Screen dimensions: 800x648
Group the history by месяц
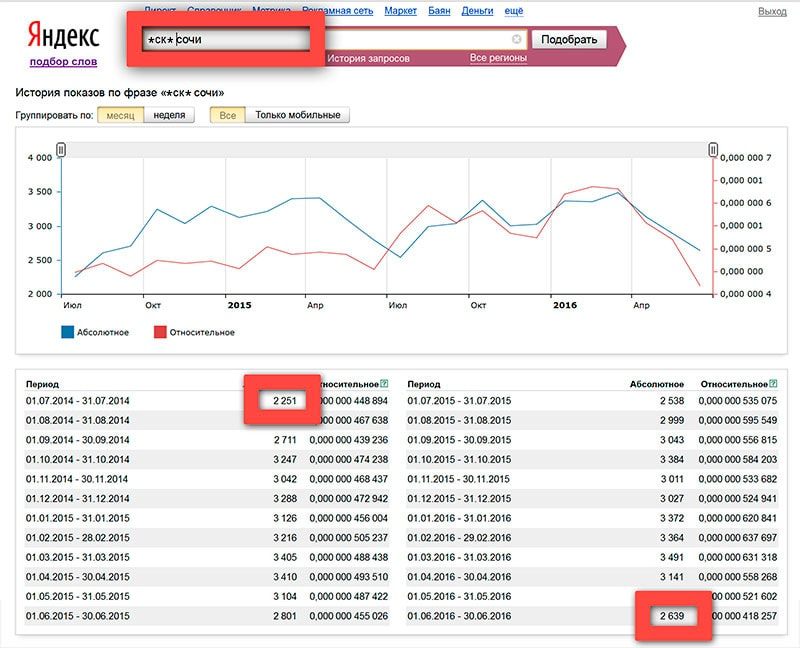click(x=120, y=115)
